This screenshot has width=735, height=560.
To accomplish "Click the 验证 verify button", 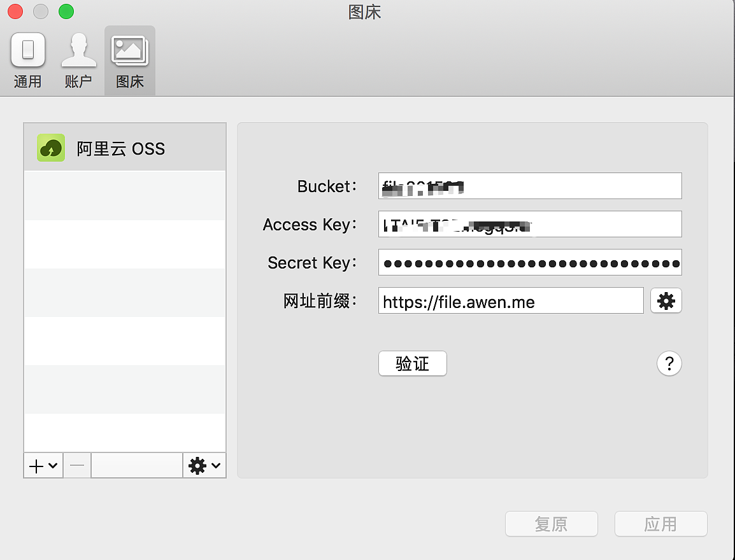I will point(412,363).
